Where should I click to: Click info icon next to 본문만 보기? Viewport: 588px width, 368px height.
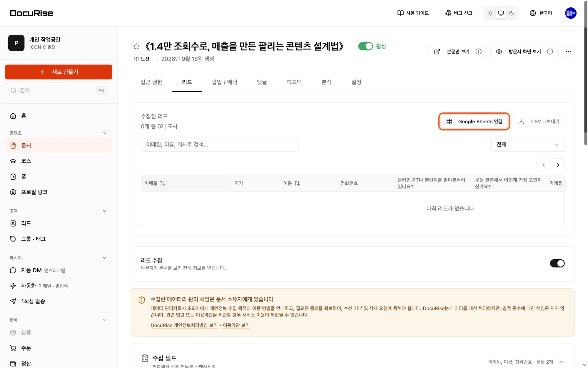click(479, 52)
